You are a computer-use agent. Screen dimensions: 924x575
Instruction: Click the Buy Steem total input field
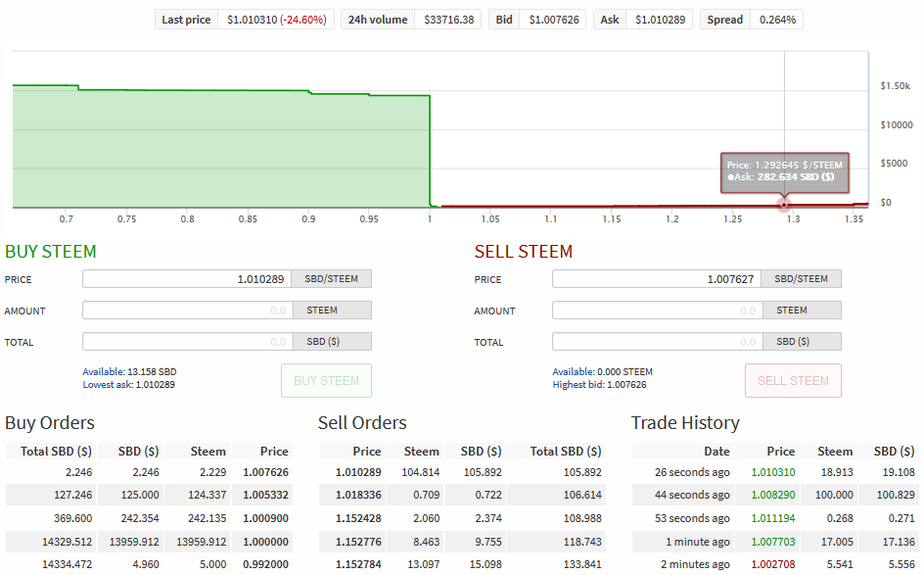pos(187,342)
